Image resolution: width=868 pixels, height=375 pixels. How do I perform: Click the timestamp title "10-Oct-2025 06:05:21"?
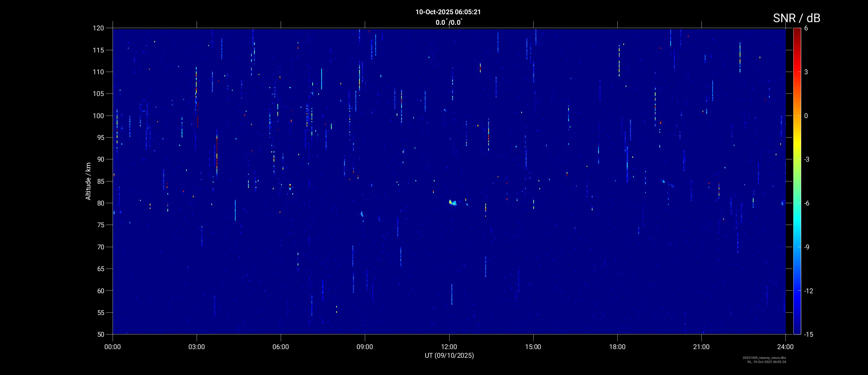point(448,12)
